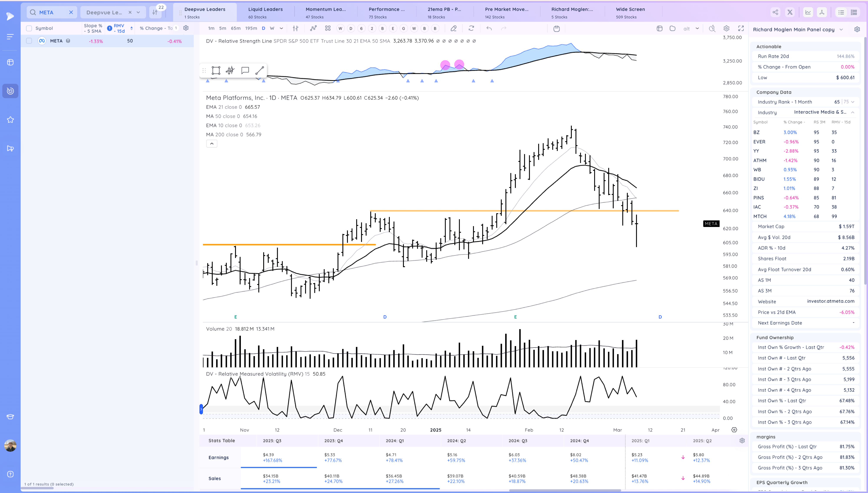Open the 21ema PB tab
The image size is (868, 493).
click(444, 13)
